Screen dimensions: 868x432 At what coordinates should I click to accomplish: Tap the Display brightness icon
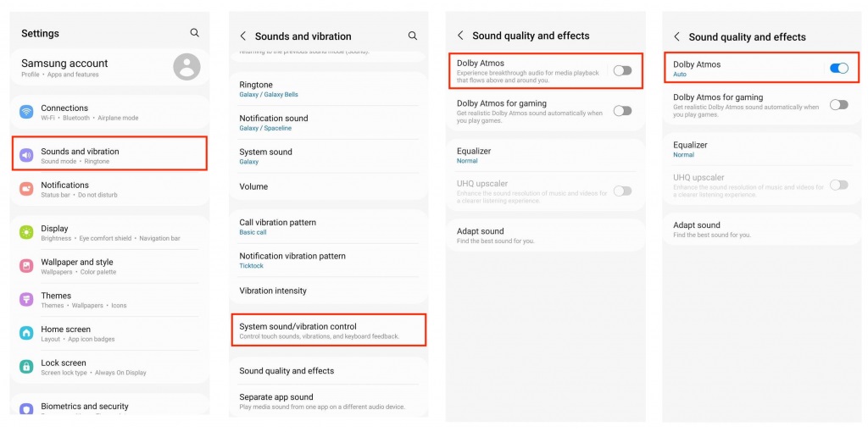(x=26, y=232)
